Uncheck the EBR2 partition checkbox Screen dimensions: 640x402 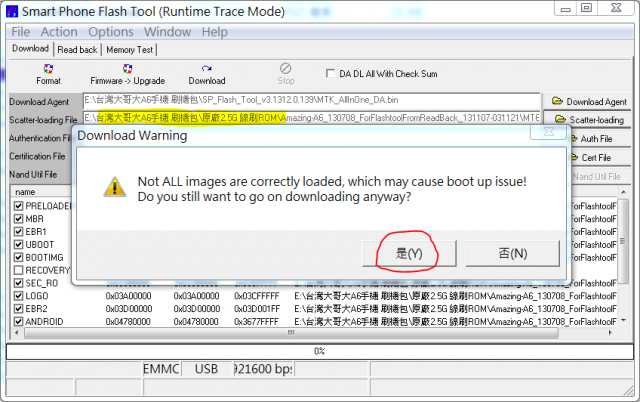coord(18,309)
